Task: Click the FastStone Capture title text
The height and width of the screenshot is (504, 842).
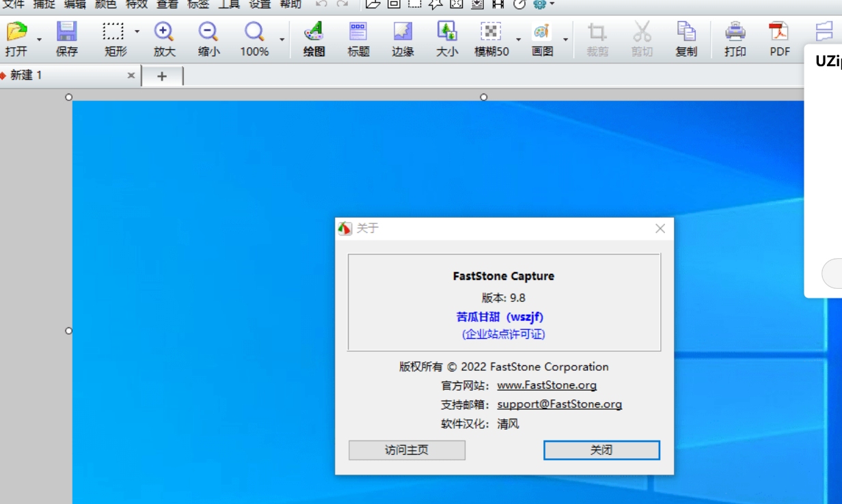Action: pos(504,276)
